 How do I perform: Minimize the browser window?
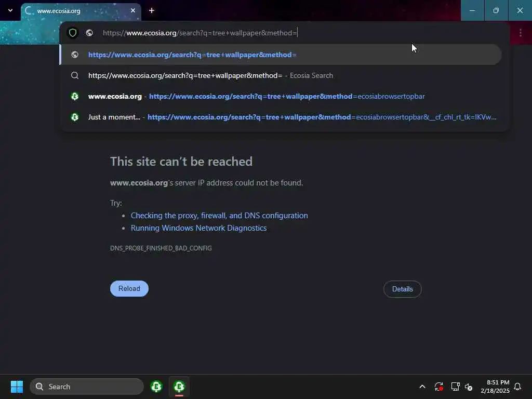tap(472, 10)
